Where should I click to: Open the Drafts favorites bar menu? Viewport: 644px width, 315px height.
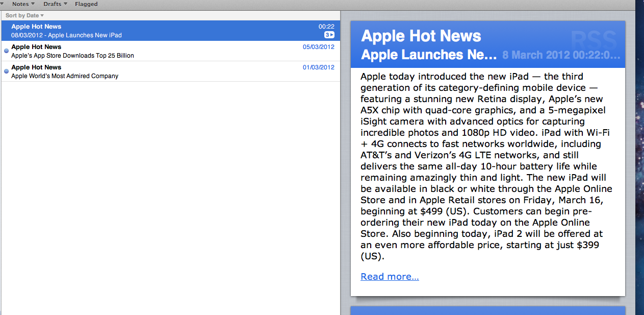[55, 4]
